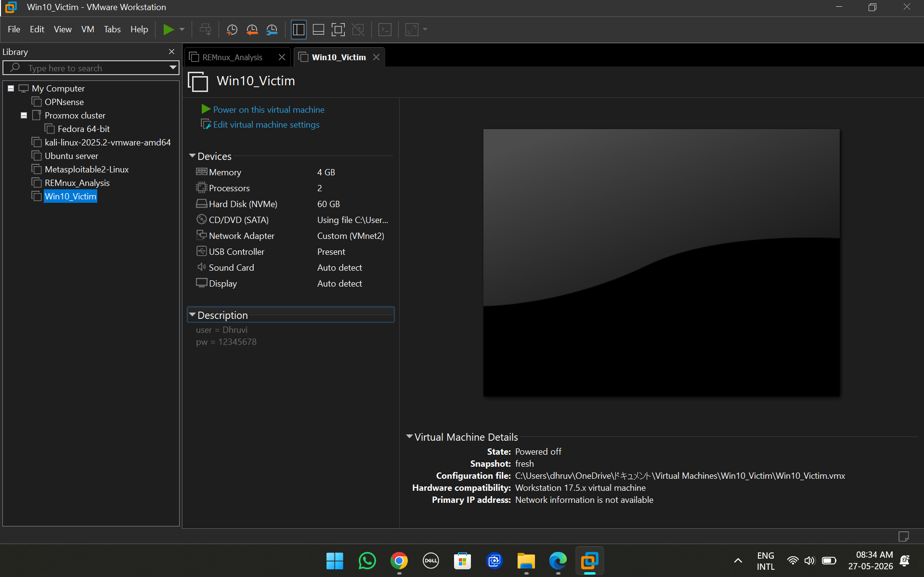Screen dimensions: 924x577
Task: Open the Edit menu
Action: [x=37, y=29]
